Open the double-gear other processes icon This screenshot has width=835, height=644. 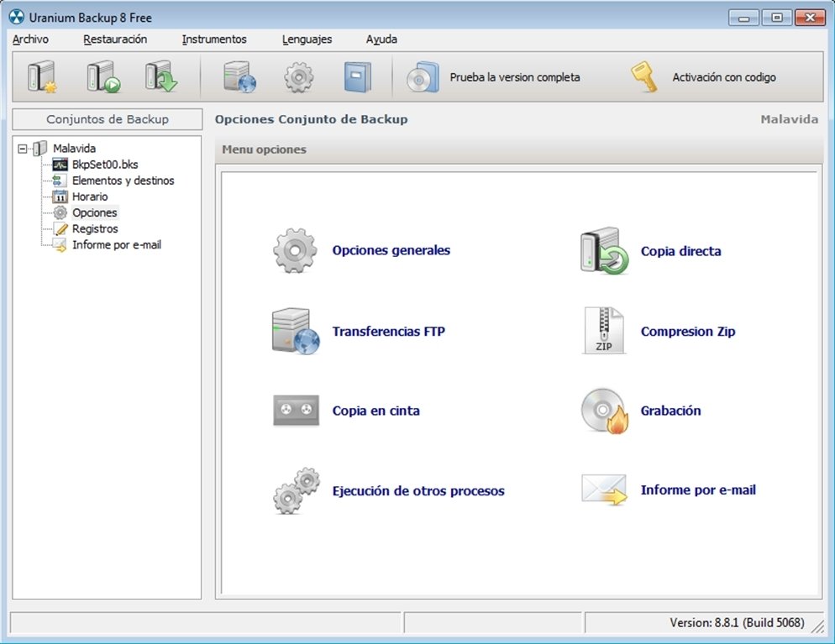(x=297, y=490)
